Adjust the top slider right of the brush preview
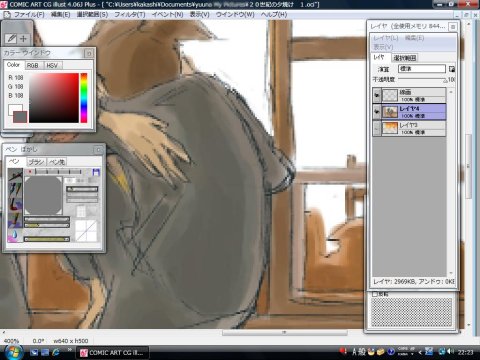The height and width of the screenshot is (360, 480). (x=82, y=189)
